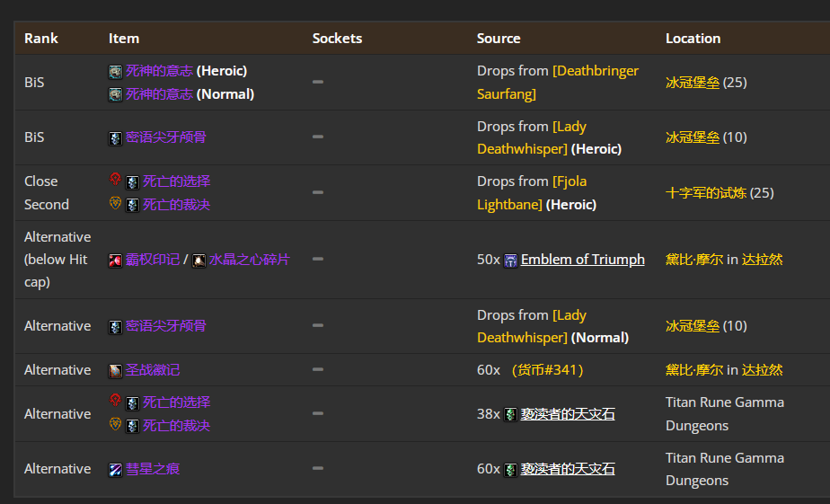The width and height of the screenshot is (830, 504).
Task: Click the Location column header
Action: [x=693, y=39]
